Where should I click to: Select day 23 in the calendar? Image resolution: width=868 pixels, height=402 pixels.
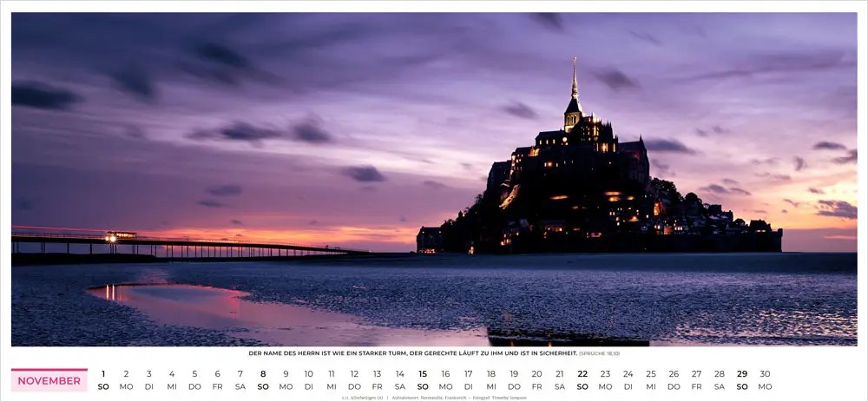pyautogui.click(x=605, y=373)
